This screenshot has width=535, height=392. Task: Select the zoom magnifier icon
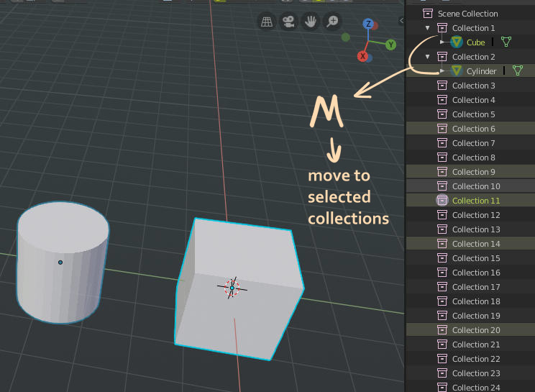pyautogui.click(x=332, y=22)
